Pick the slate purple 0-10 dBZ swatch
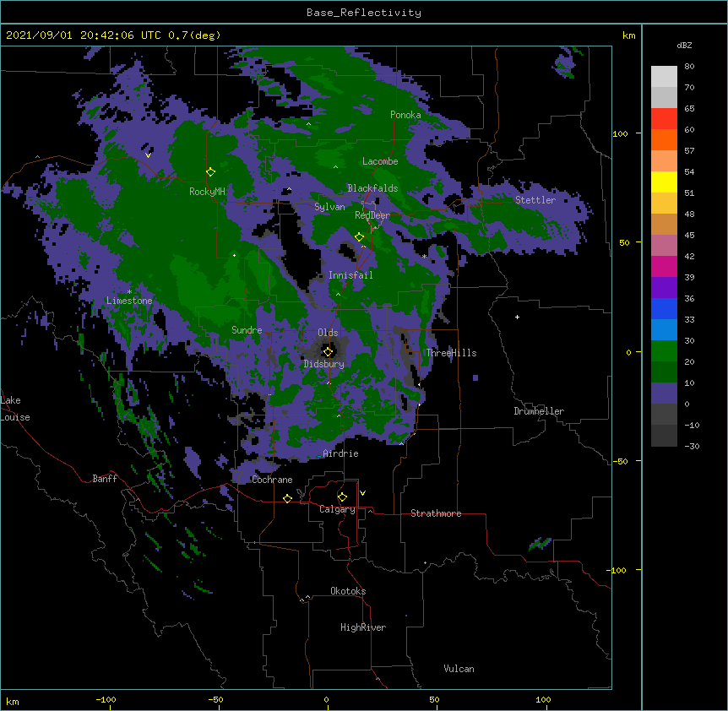Screen dimensions: 728x711 [664, 393]
